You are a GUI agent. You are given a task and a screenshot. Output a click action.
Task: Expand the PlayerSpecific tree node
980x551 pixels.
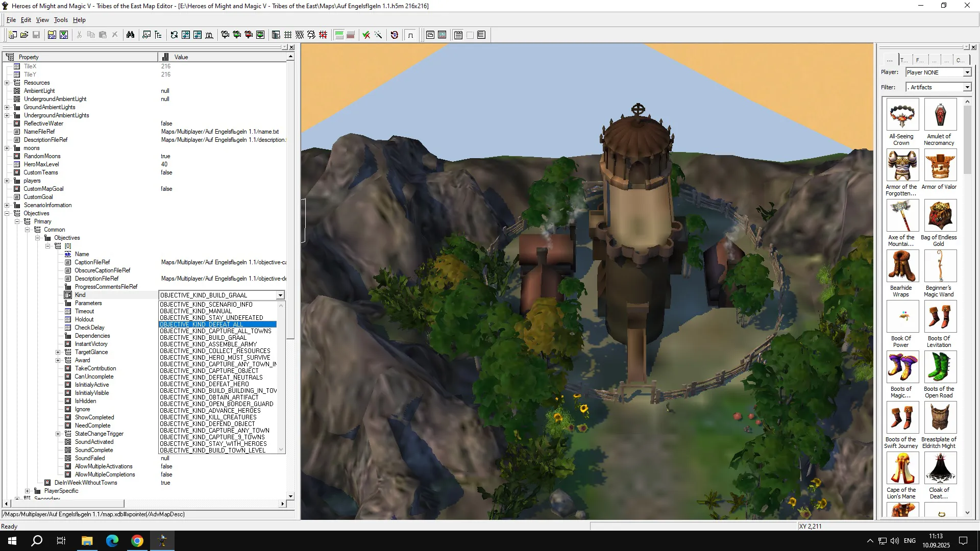28,491
